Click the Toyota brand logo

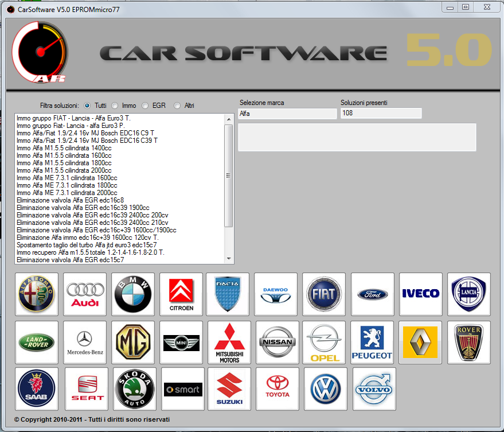[278, 389]
